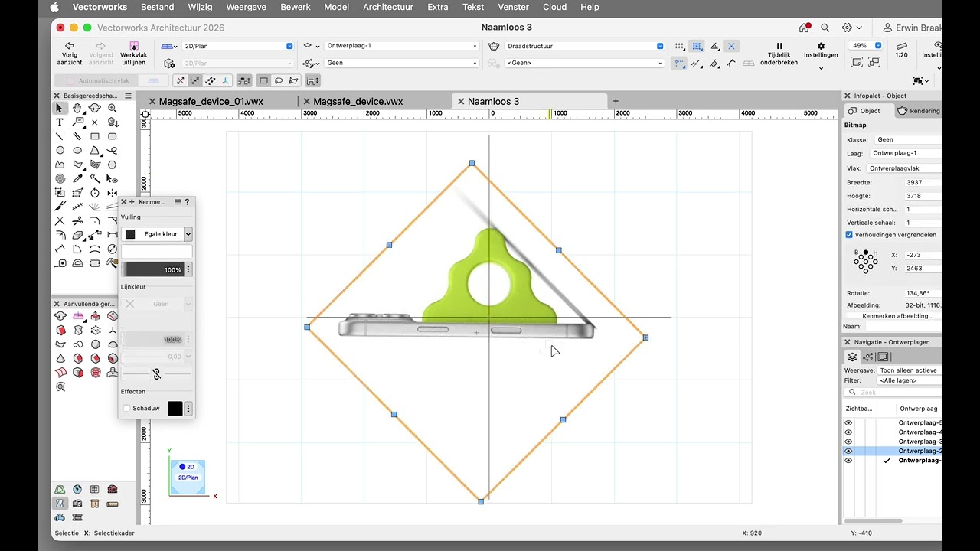The image size is (980, 551).
Task: Select the Zoom magnifier tool
Action: [113, 109]
